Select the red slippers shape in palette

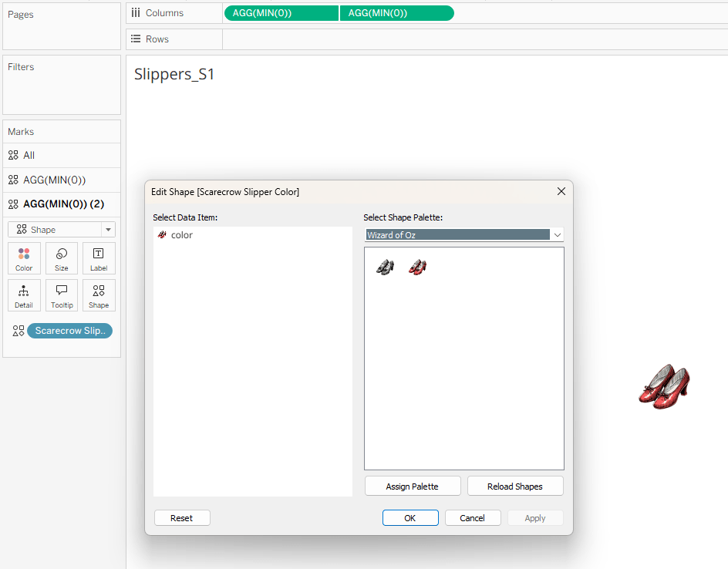click(x=417, y=267)
